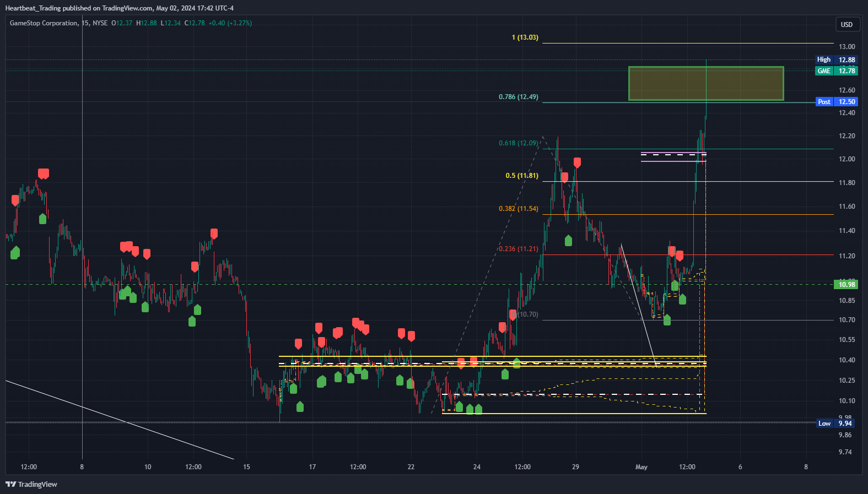868x494 pixels.
Task: Click the 12.60 price axis tick
Action: pos(847,90)
